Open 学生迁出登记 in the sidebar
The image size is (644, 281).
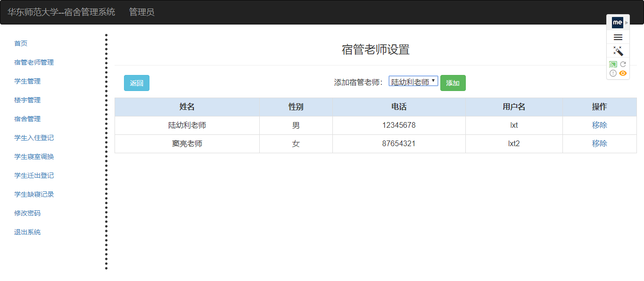(34, 175)
